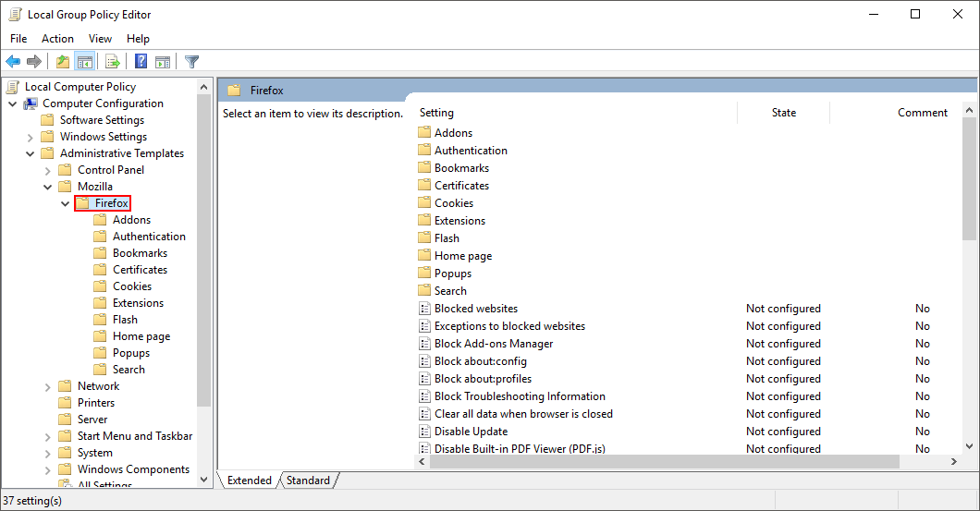Open the File menu
The height and width of the screenshot is (511, 980).
click(18, 39)
